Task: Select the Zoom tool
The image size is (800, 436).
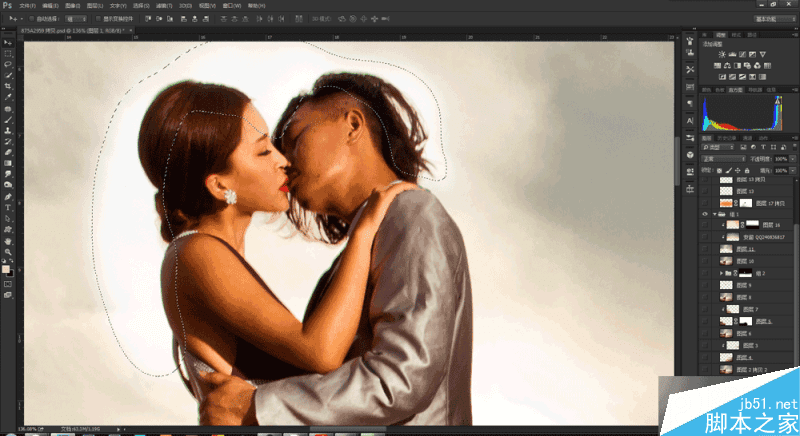Action: click(8, 252)
